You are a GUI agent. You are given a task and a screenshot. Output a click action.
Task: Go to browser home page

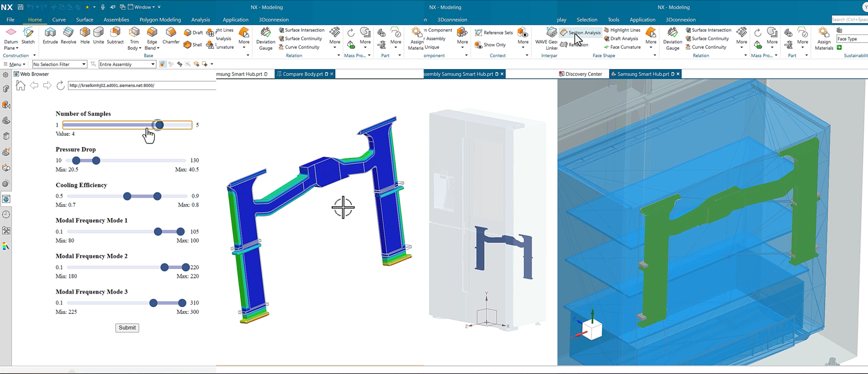[20, 85]
